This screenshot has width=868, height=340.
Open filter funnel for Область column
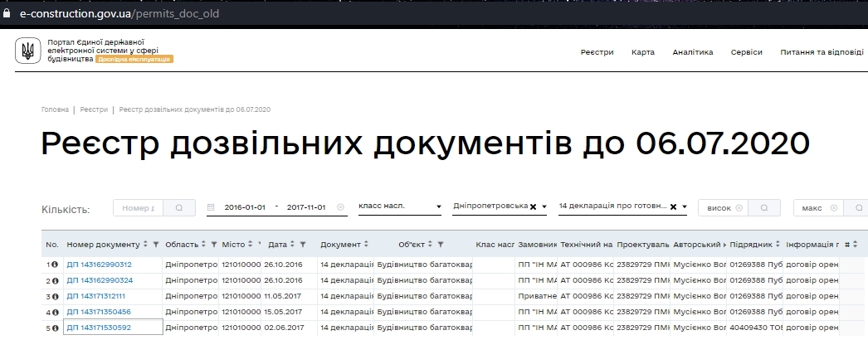coord(213,245)
